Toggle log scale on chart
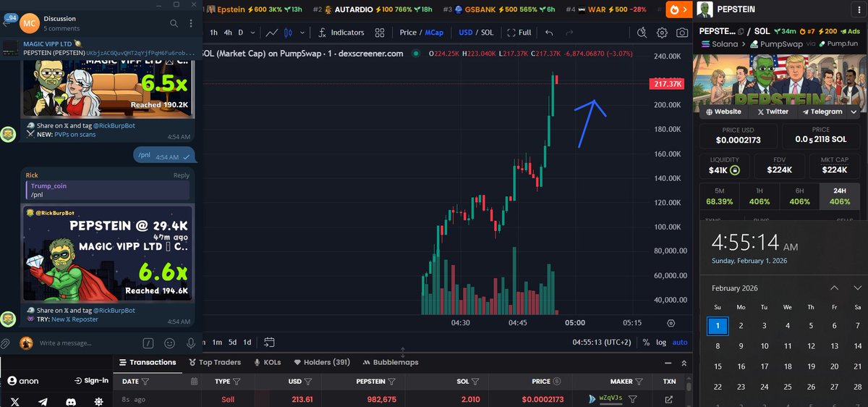 click(661, 342)
